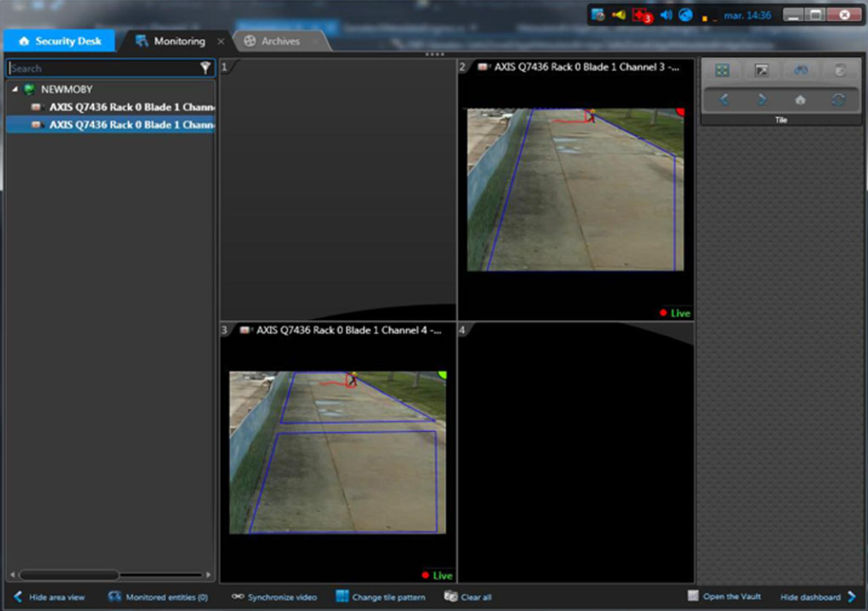Screen dimensions: 868x611
Task: Collapse the NEWMOBY tree node
Action: (15, 89)
